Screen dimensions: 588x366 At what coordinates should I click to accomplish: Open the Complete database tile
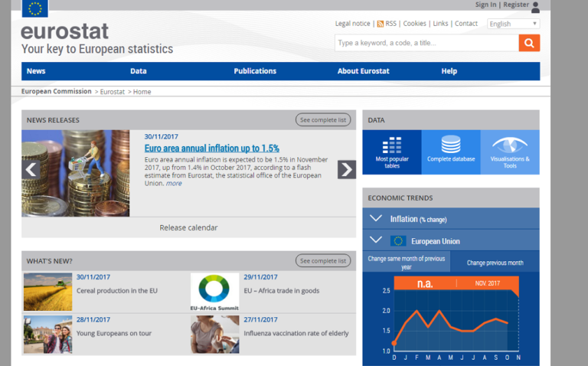tap(451, 152)
